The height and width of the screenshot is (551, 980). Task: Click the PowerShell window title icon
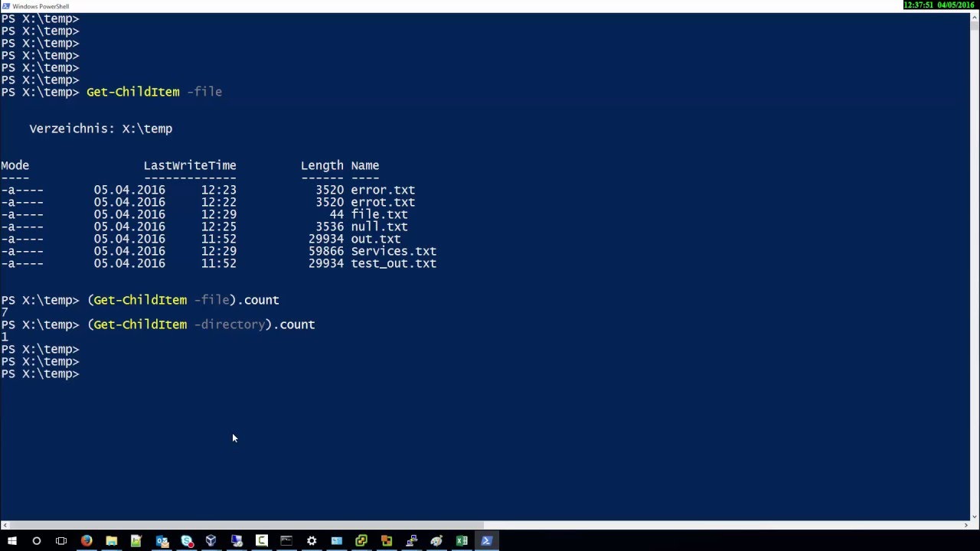click(6, 6)
